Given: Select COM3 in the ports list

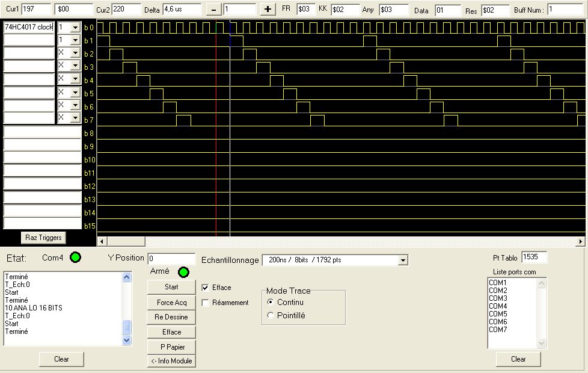Looking at the screenshot, I should [498, 298].
